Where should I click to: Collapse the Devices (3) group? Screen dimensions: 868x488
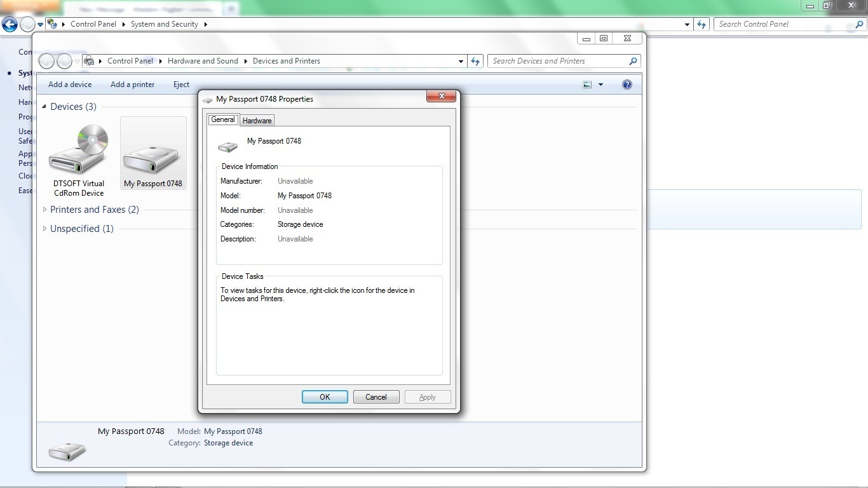44,107
